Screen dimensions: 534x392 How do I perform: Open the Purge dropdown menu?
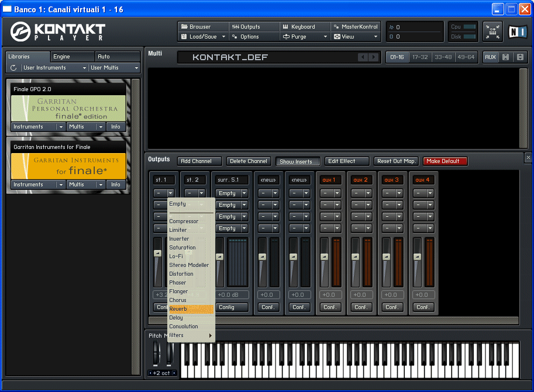click(x=305, y=36)
